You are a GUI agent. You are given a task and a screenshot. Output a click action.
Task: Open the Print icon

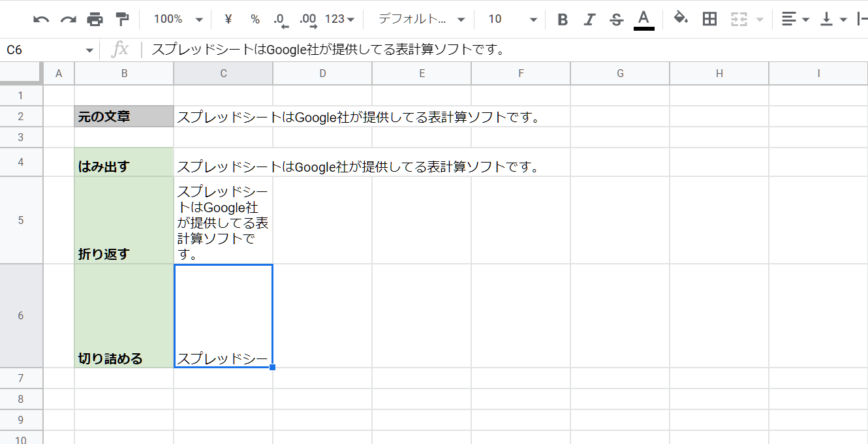(95, 20)
